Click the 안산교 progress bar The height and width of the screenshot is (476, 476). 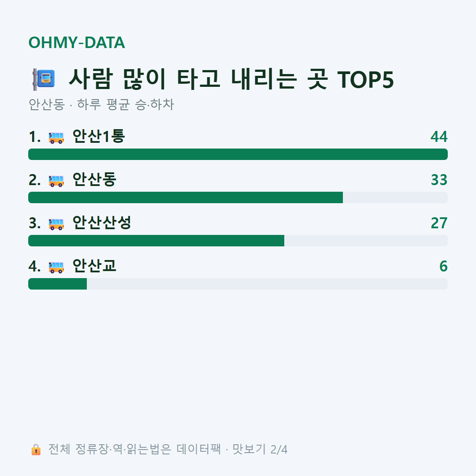click(238, 283)
